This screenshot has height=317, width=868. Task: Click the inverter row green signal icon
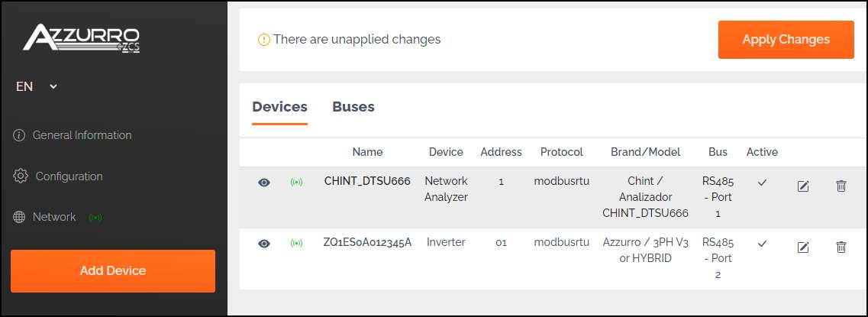click(297, 244)
